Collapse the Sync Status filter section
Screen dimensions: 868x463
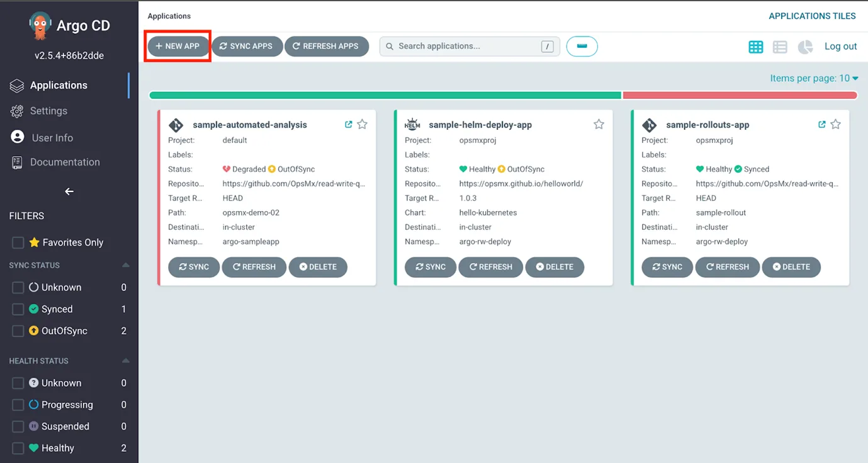coord(125,265)
